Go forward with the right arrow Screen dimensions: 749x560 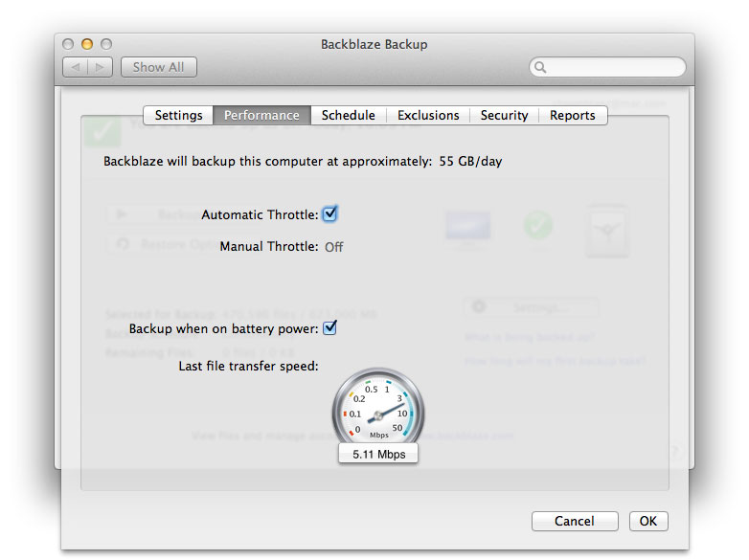pyautogui.click(x=100, y=67)
